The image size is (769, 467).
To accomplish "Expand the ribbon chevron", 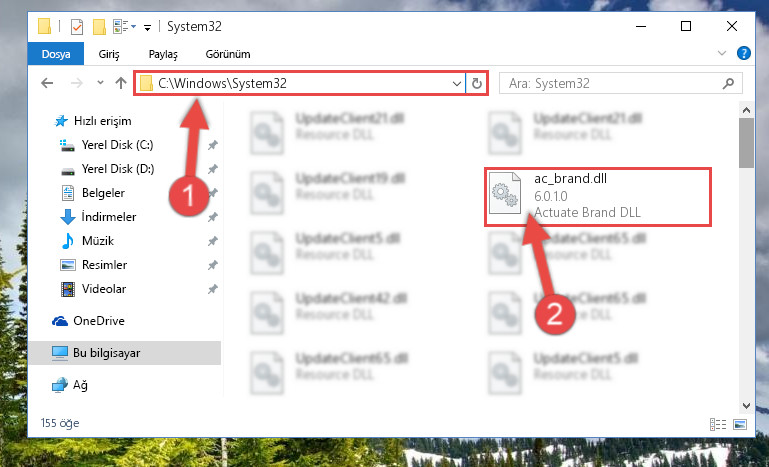I will pos(721,53).
